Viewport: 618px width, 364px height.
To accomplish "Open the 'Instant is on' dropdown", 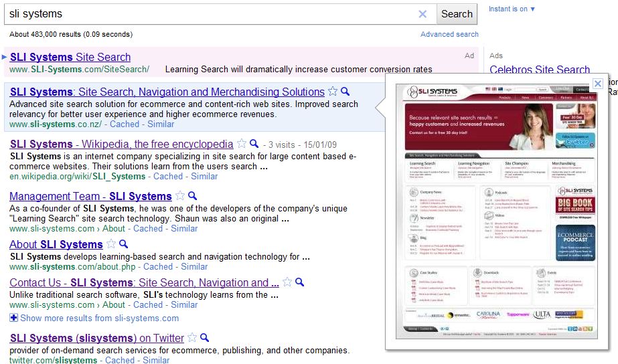I will [512, 9].
